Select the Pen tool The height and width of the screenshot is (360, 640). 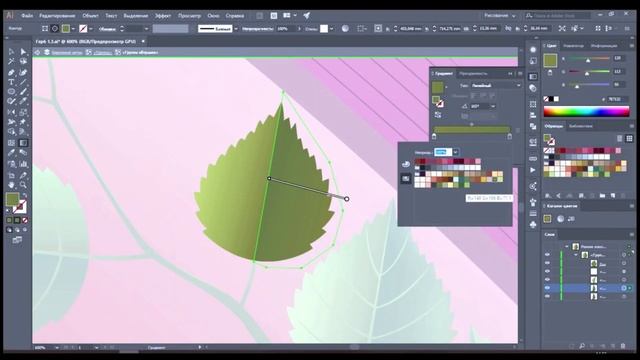point(11,72)
